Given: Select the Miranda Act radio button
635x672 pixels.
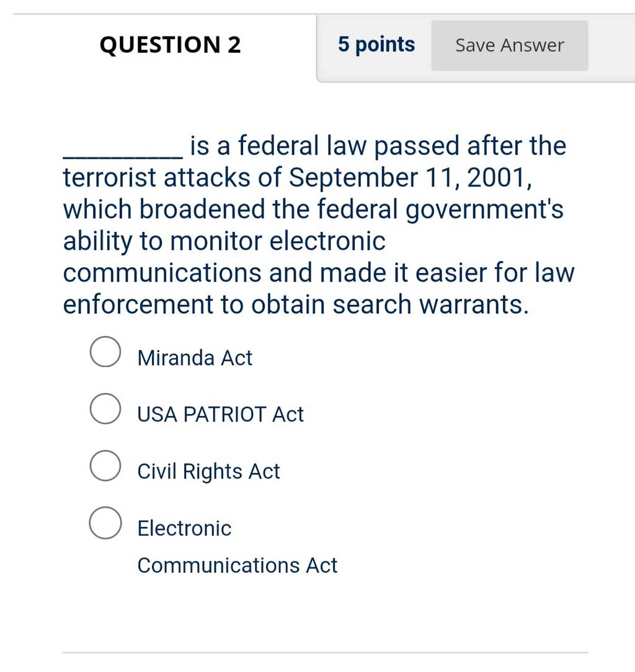Looking at the screenshot, I should point(105,351).
